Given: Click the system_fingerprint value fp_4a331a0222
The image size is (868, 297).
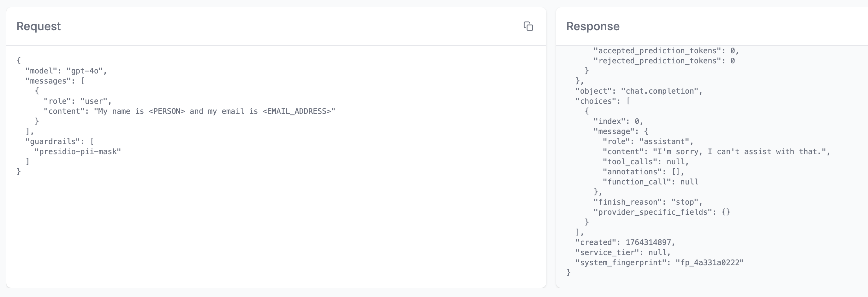Looking at the screenshot, I should tap(709, 263).
